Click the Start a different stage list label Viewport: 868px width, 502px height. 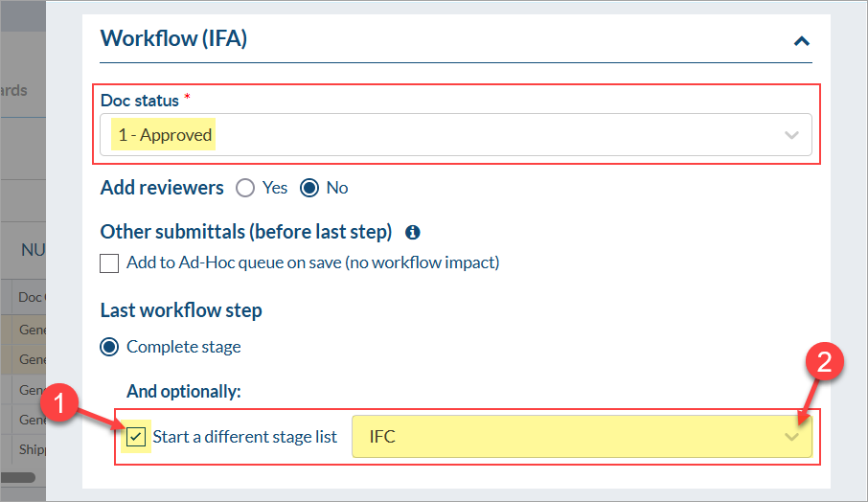tap(244, 437)
